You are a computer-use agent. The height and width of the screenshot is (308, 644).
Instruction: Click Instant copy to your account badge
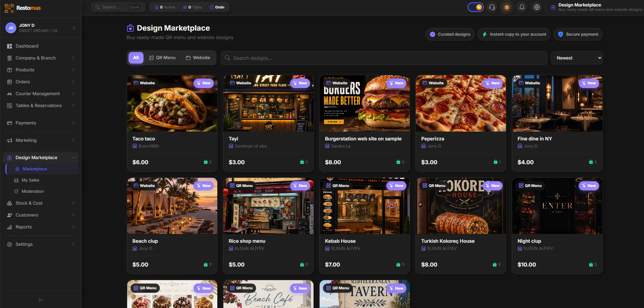coord(514,34)
